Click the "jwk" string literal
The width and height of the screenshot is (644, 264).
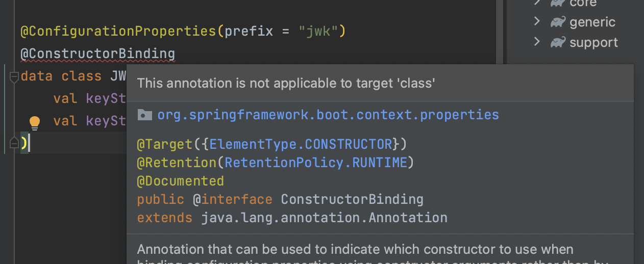coord(318,32)
